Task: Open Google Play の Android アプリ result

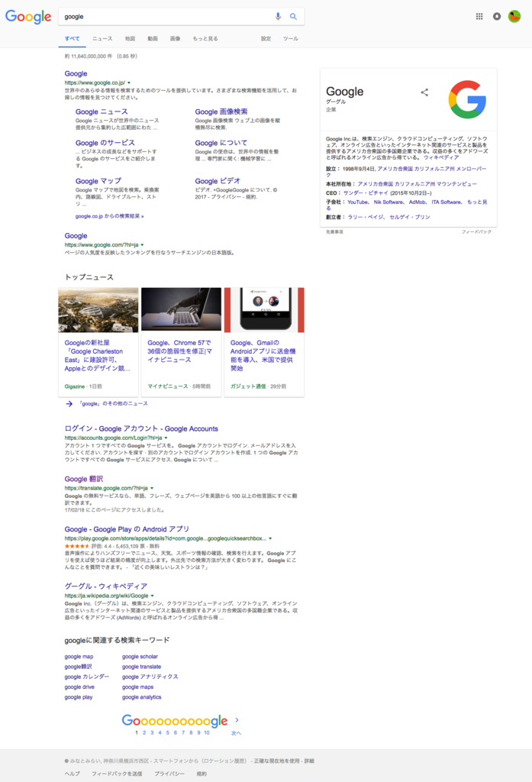Action: pyautogui.click(x=127, y=530)
